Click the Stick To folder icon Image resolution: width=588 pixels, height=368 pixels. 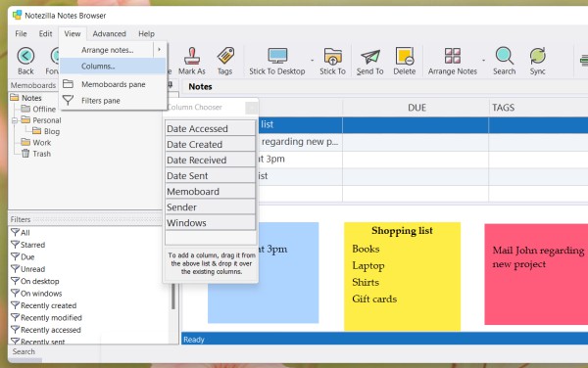[x=332, y=56]
